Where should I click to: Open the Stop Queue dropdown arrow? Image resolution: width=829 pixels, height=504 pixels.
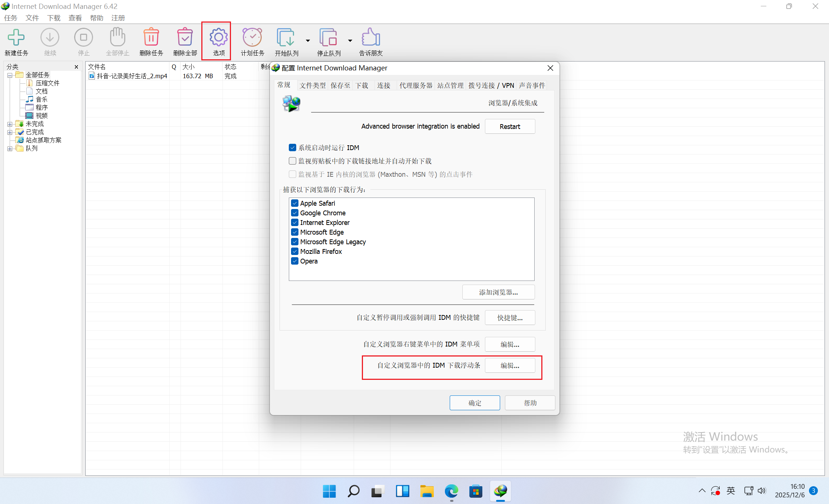coord(350,40)
